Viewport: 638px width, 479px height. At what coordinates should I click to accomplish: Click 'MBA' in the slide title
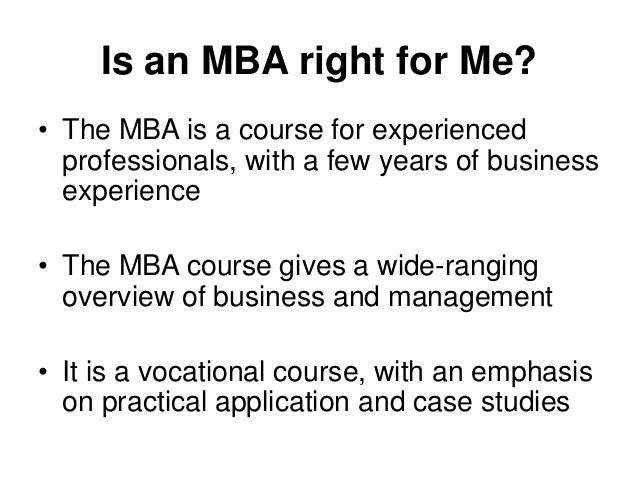(x=245, y=61)
